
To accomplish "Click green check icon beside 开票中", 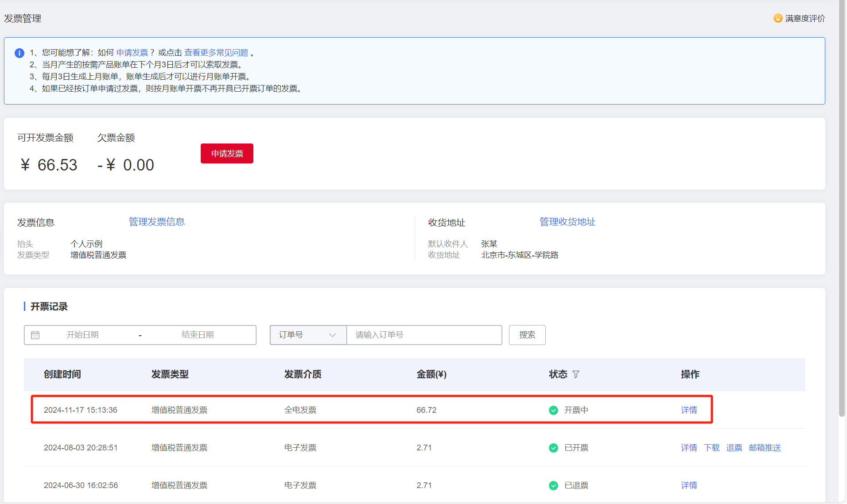I will [553, 410].
